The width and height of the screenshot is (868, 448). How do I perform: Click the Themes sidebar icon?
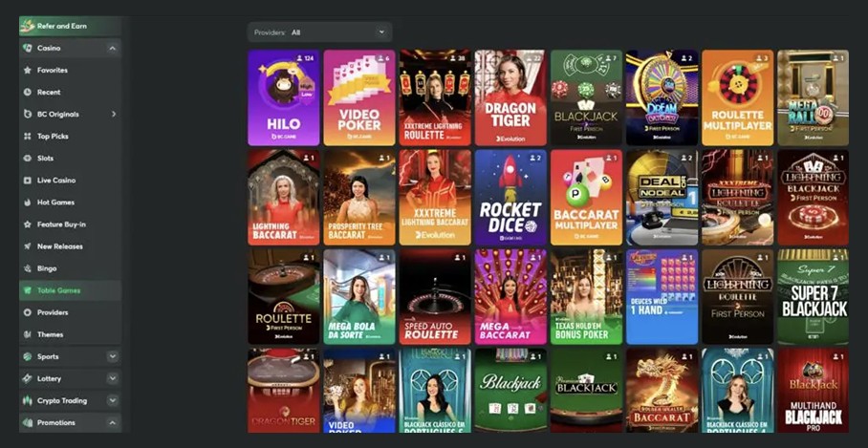(x=28, y=334)
